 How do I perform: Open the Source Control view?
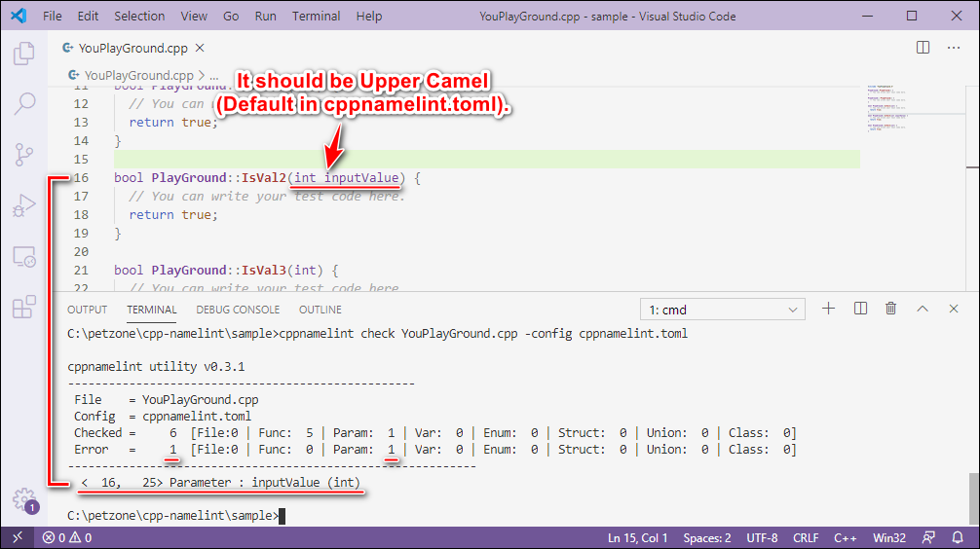click(23, 154)
